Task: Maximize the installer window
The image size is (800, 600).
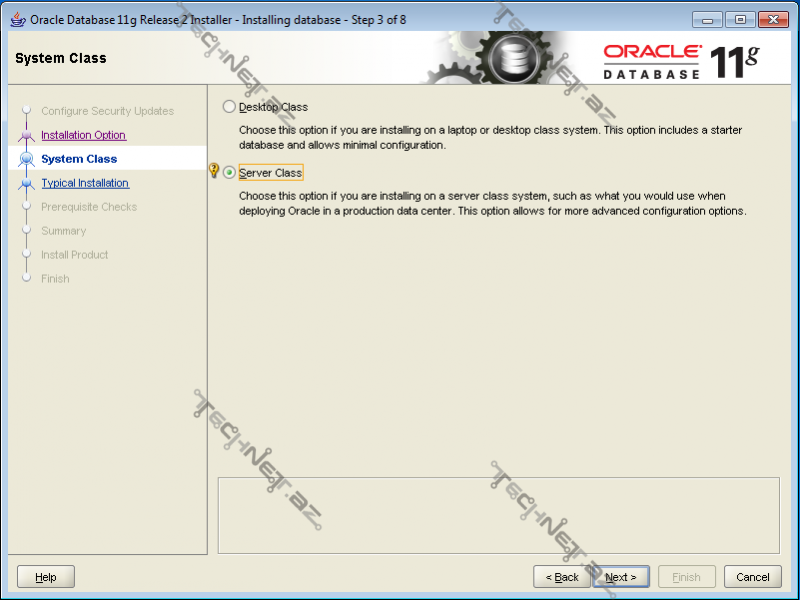Action: 741,19
